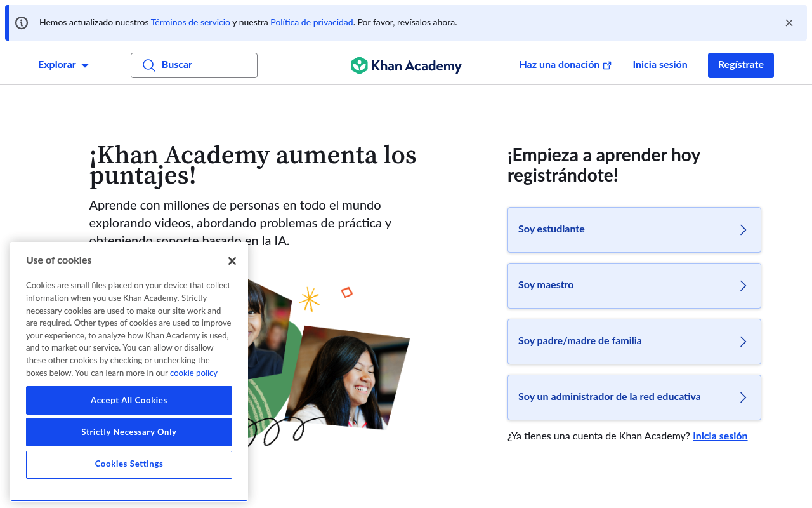Open the Términos de servicio link
This screenshot has height=508, width=812.
point(190,22)
